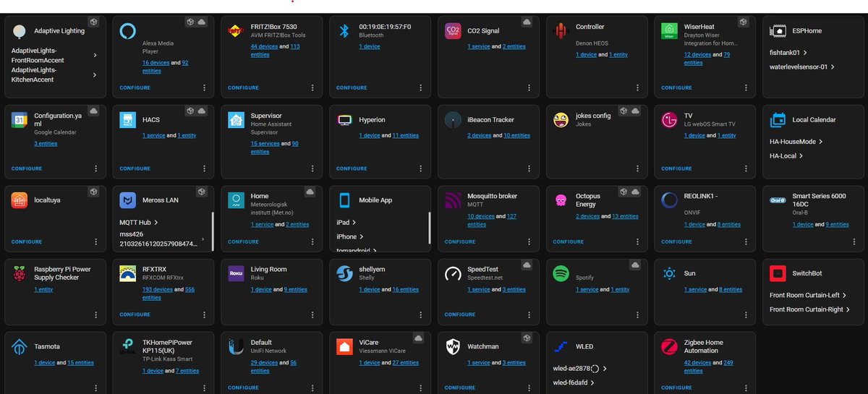868x394 pixels.
Task: Click the FRITZ!Box 7530 integration logo
Action: [236, 31]
